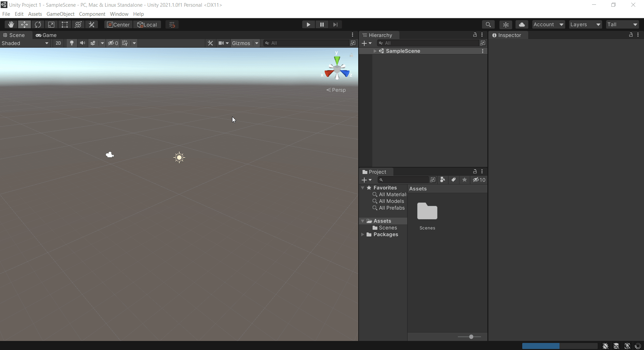Open Shaded draw mode dropdown
This screenshot has width=644, height=350.
point(25,43)
